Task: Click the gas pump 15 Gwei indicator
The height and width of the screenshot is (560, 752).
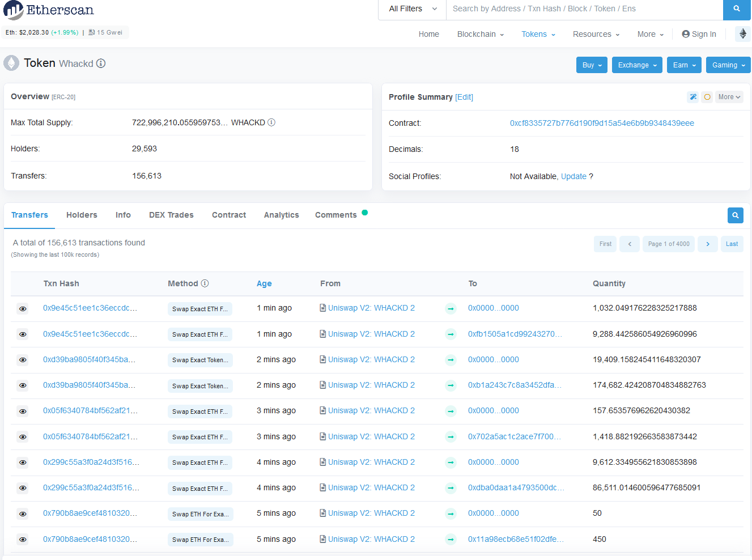Action: click(105, 32)
